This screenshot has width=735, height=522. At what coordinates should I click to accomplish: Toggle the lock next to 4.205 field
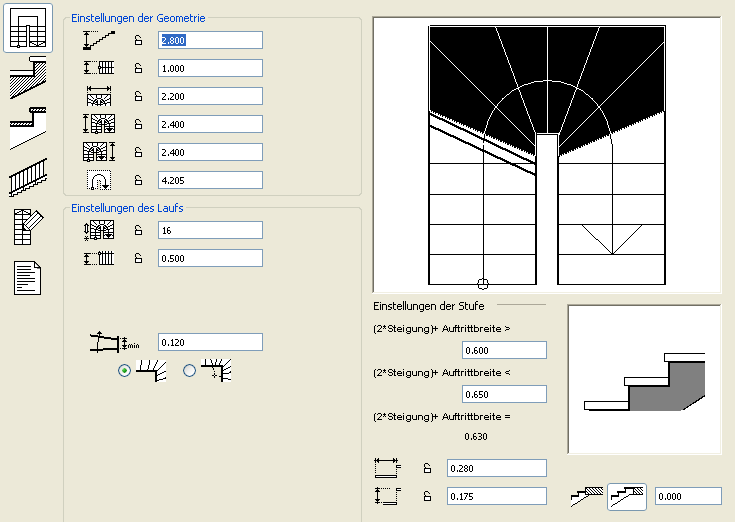(138, 180)
